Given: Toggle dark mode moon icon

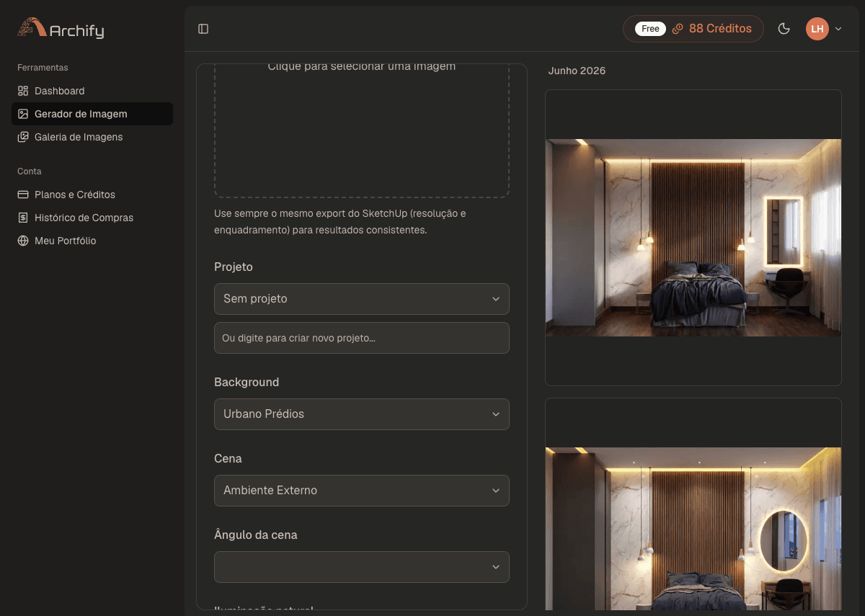Looking at the screenshot, I should pyautogui.click(x=784, y=29).
